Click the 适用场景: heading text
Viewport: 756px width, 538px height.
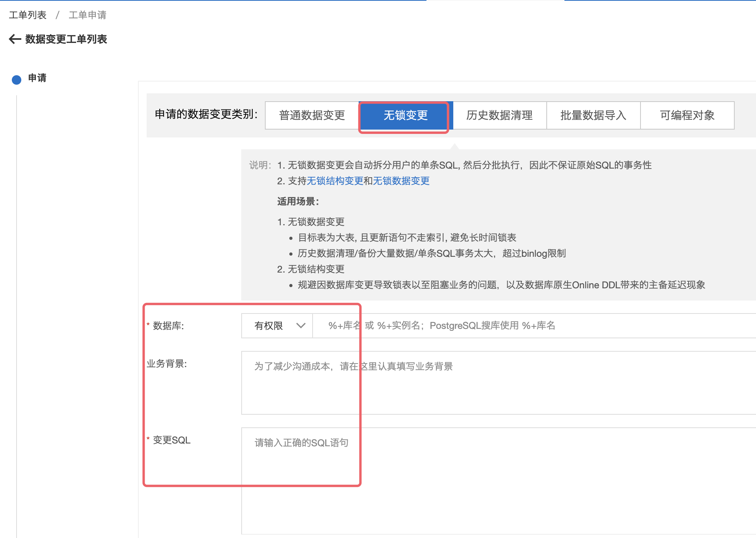pos(298,201)
